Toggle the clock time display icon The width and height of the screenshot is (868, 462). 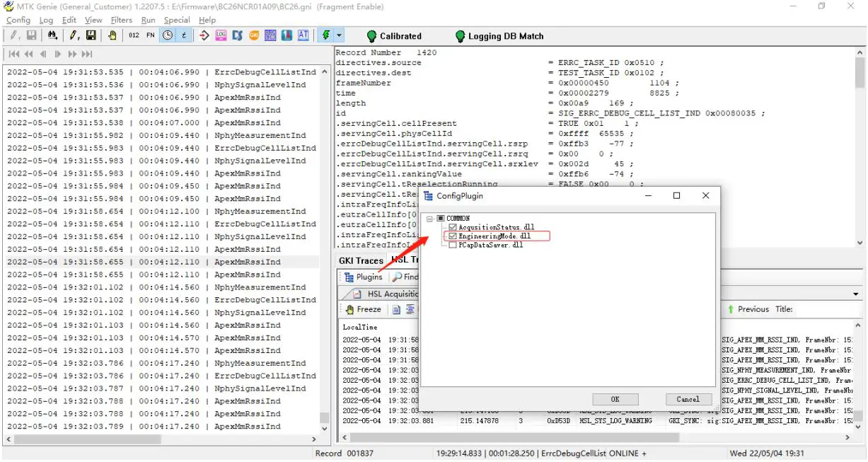point(168,35)
